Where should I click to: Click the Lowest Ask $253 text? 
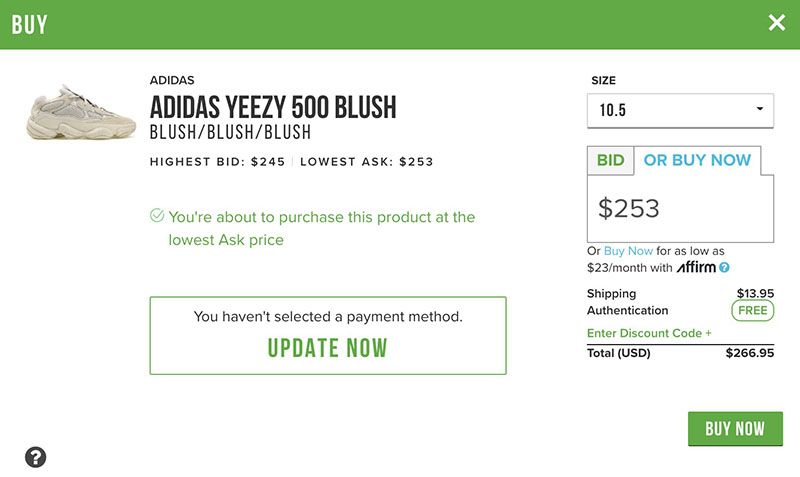[x=366, y=162]
